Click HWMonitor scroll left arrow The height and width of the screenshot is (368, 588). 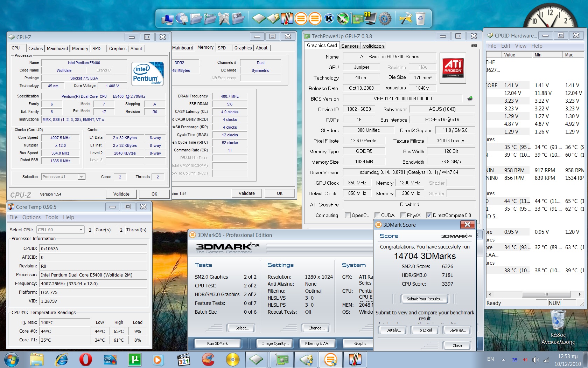coord(490,294)
